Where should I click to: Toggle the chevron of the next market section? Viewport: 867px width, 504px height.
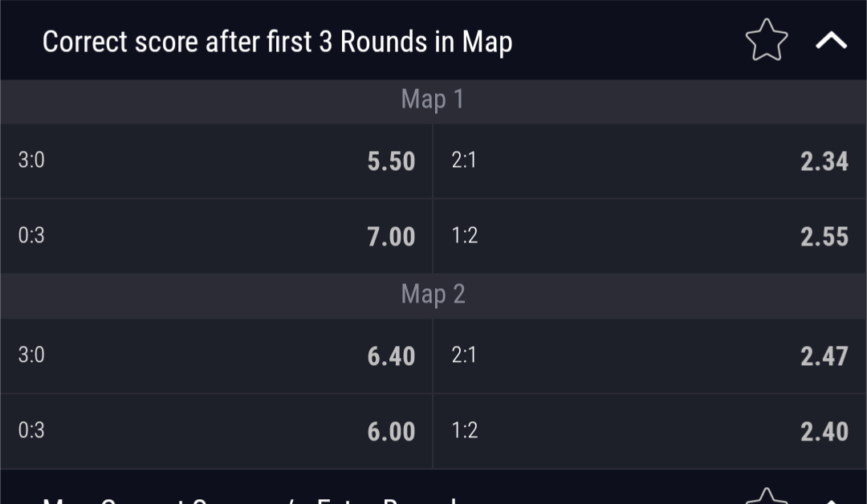point(831,501)
